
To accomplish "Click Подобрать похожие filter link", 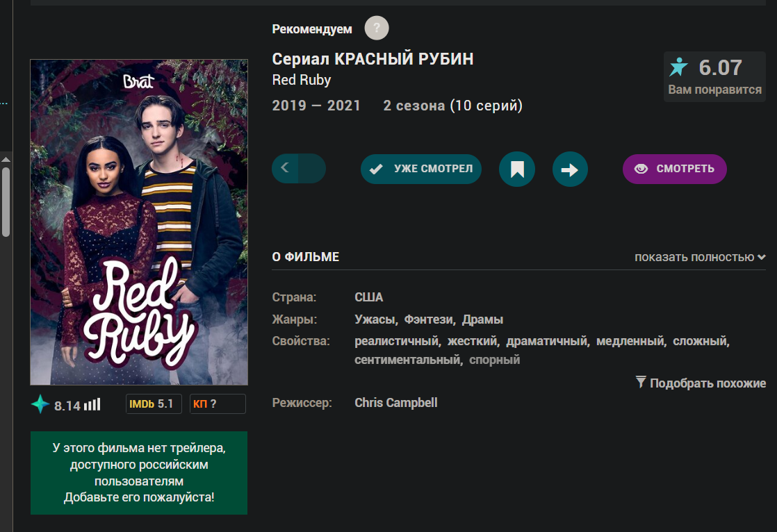I will 701,383.
